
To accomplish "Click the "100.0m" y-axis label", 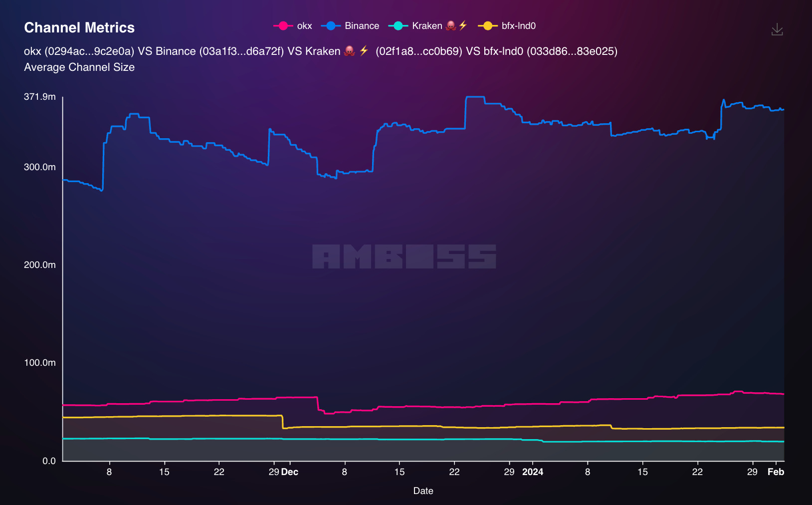I will [x=40, y=363].
